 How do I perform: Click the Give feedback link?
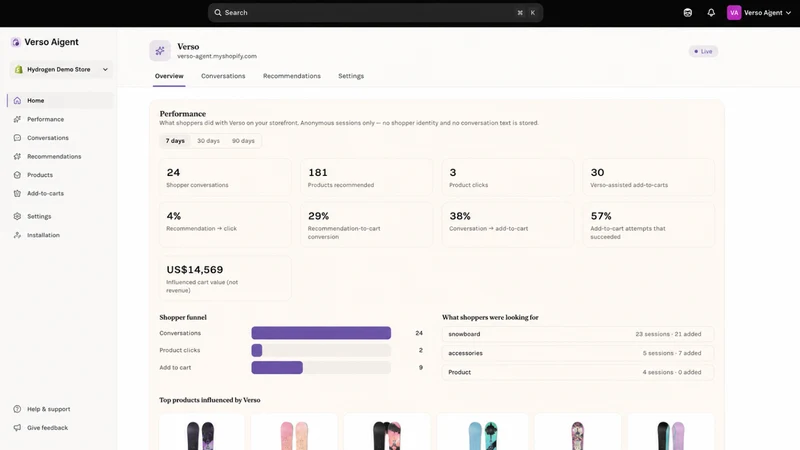click(47, 428)
